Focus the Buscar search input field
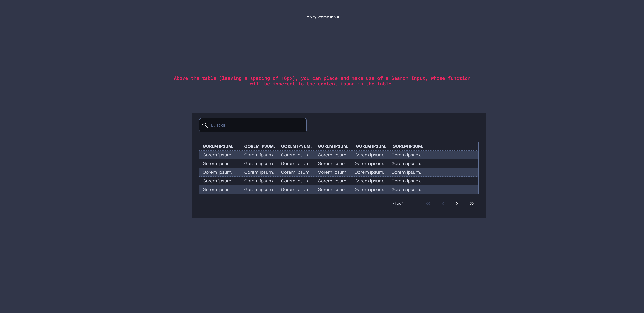This screenshot has width=644, height=313. (253, 125)
